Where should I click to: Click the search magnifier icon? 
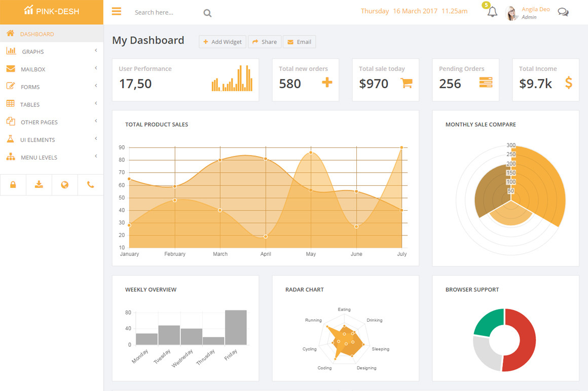207,13
